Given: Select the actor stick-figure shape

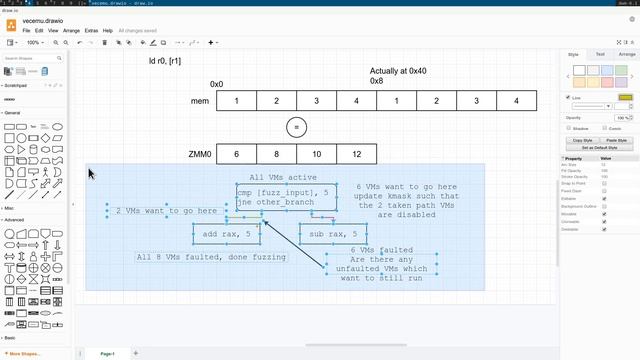Looking at the screenshot, I should (x=45, y=172).
